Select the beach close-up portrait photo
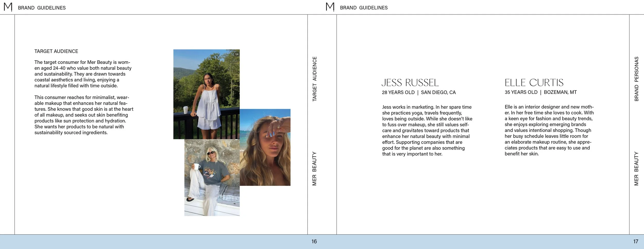644x249 pixels. pyautogui.click(x=265, y=147)
